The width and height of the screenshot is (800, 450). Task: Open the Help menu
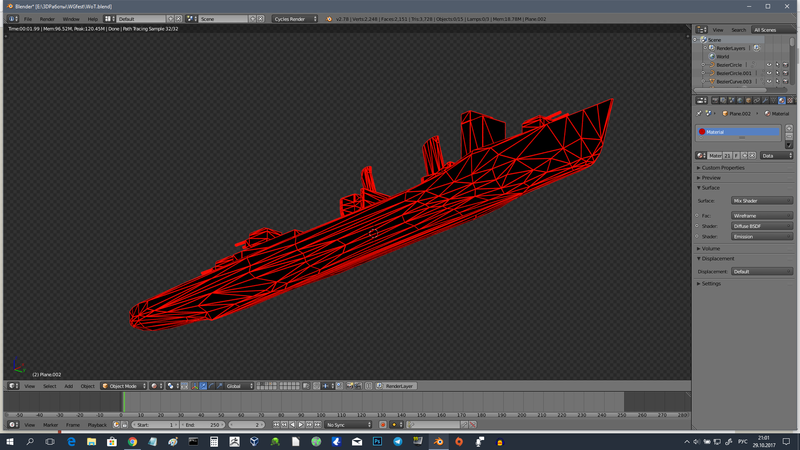[92, 19]
